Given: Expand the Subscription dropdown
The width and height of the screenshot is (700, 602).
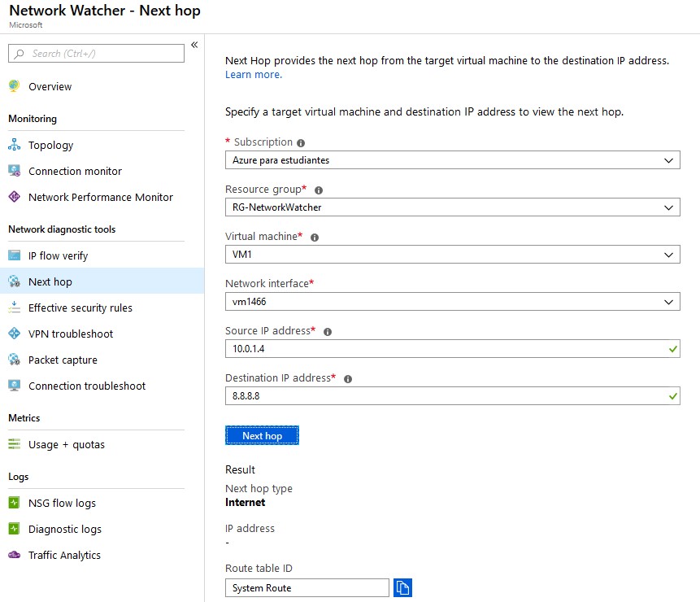Looking at the screenshot, I should 452,160.
